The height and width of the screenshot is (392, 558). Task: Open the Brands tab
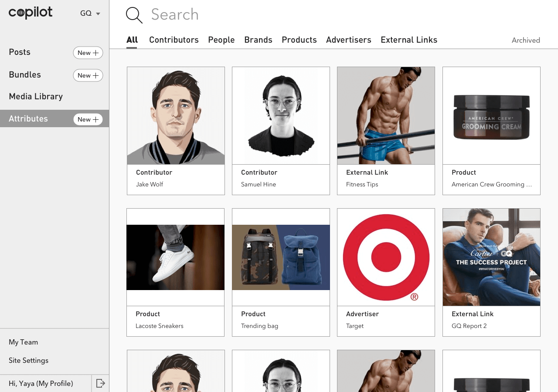[258, 40]
